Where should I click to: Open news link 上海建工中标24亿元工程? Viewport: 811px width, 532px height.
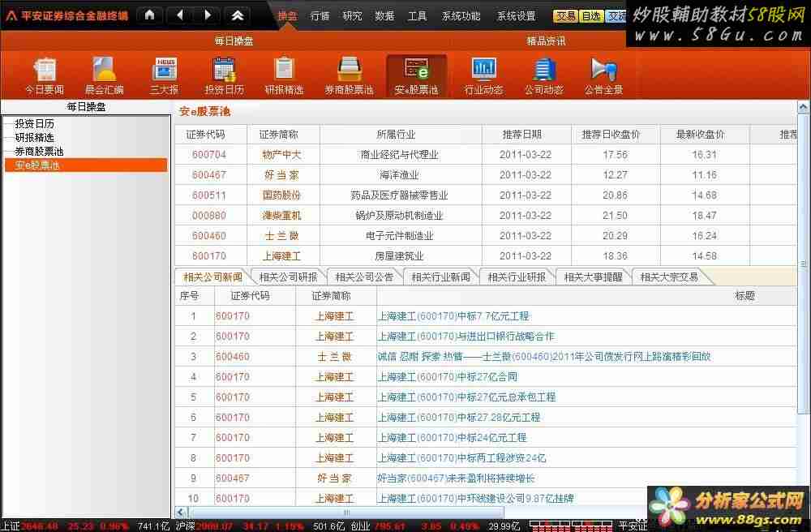(x=452, y=437)
